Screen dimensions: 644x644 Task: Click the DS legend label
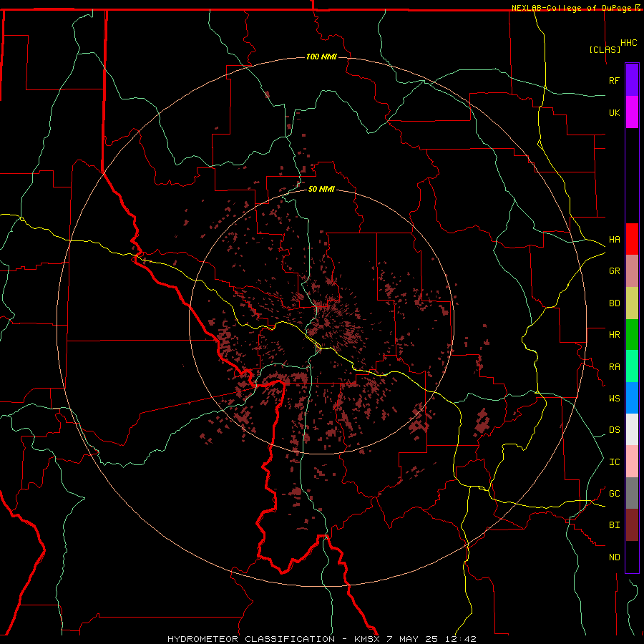click(614, 430)
